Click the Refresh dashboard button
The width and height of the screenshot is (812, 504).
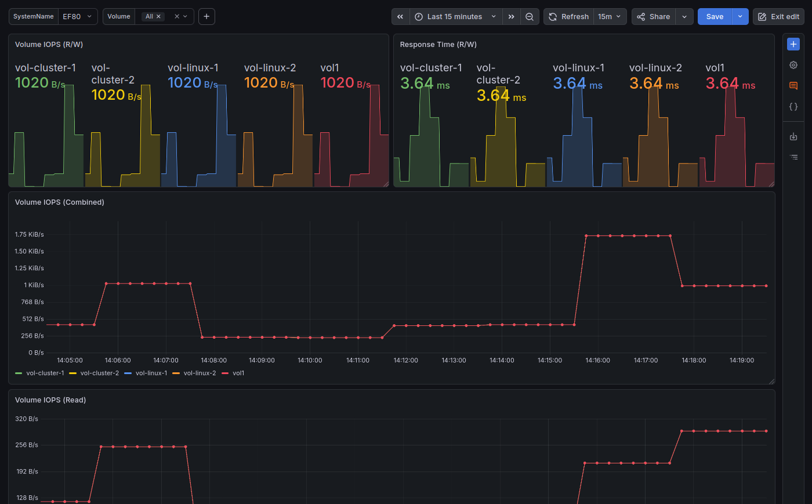pyautogui.click(x=568, y=17)
